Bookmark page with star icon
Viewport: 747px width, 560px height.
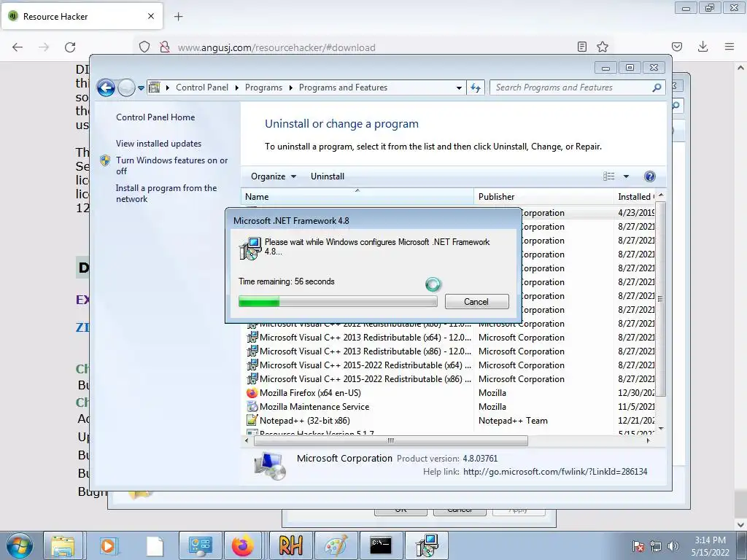(x=603, y=47)
